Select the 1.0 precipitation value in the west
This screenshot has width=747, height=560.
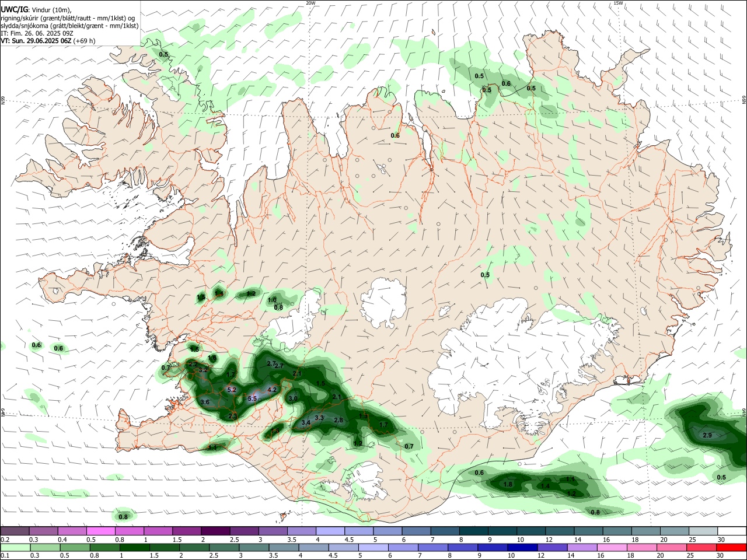[x=272, y=300]
